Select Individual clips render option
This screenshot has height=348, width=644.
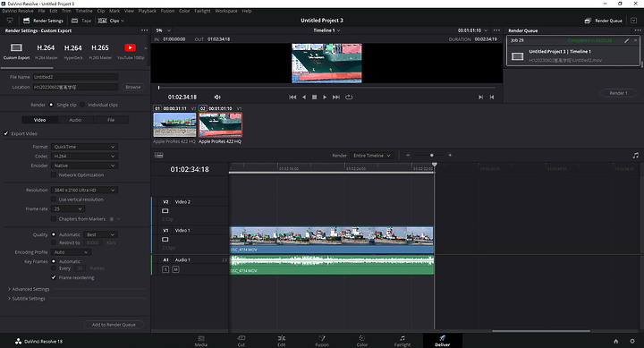pyautogui.click(x=82, y=105)
